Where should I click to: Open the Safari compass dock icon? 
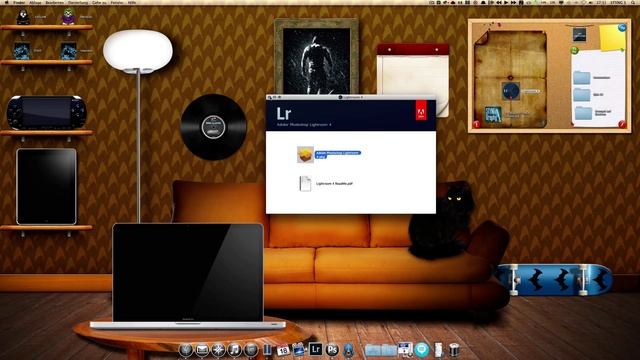pos(218,350)
